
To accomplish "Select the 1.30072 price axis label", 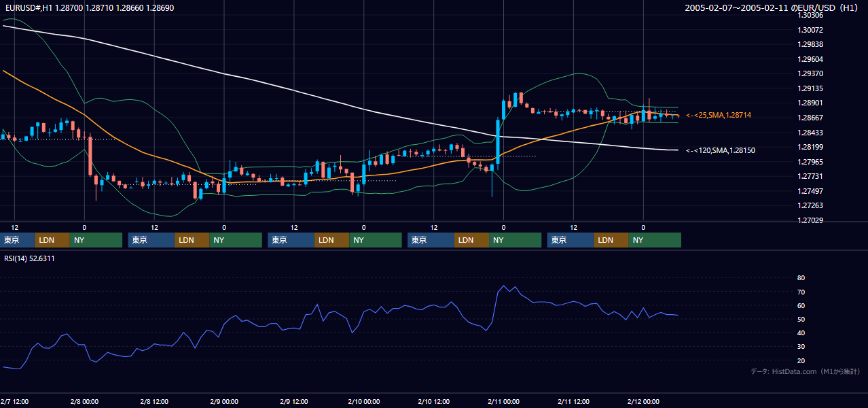I will click(810, 30).
